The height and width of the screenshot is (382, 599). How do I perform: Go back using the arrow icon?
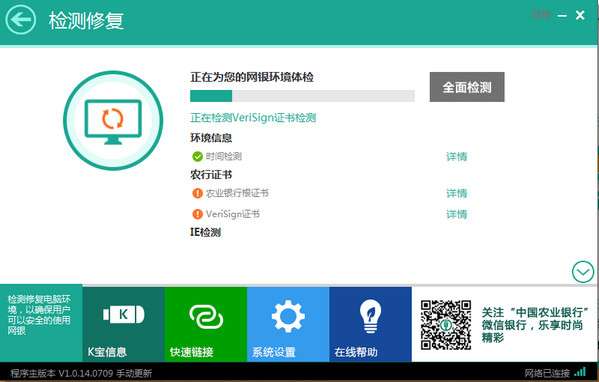tap(21, 19)
